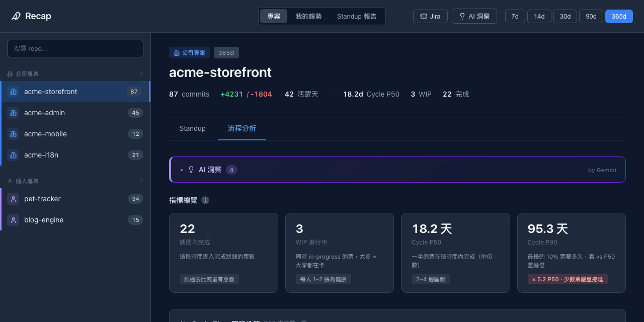Click the info icon next to 指標總覽
Screen dimensions: 644x322
(205, 200)
